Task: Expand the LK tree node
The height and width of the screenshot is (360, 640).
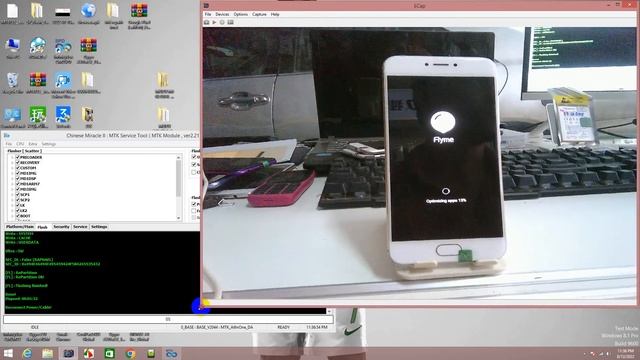Action: click(13, 205)
